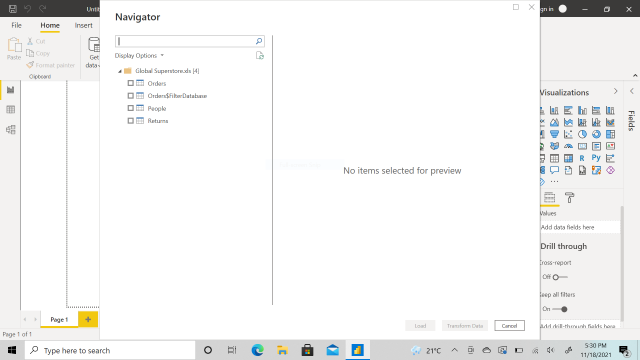Select the Orders table row text
Image resolution: width=640 pixels, height=360 pixels.
point(157,83)
